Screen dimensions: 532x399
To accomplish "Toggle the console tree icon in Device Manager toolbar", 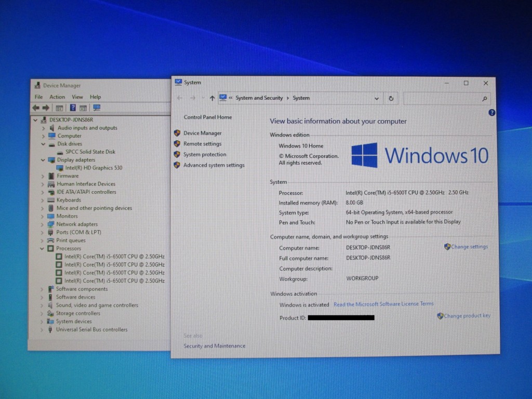I will tap(59, 108).
